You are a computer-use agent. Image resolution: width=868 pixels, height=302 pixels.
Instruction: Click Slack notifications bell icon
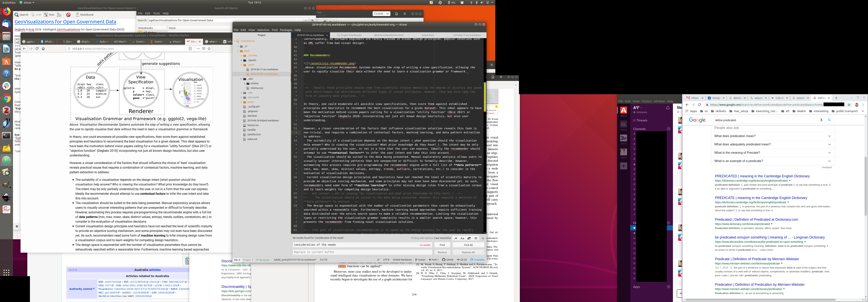(667, 108)
